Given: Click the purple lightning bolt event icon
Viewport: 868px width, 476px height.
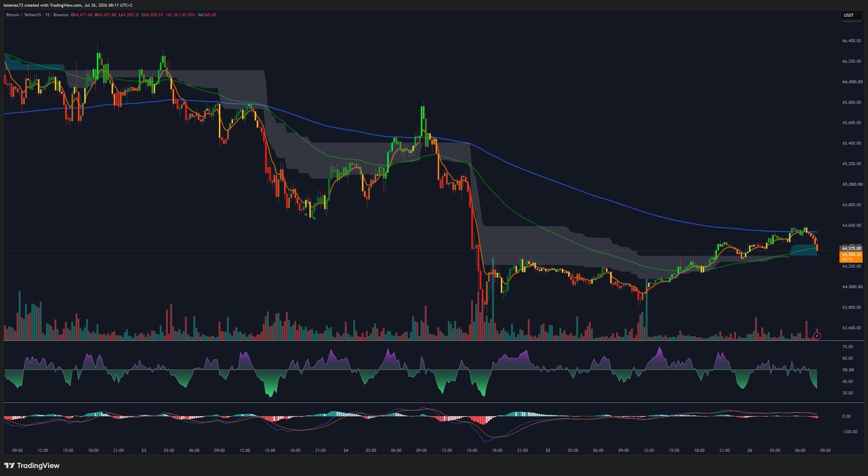Looking at the screenshot, I should [x=817, y=336].
